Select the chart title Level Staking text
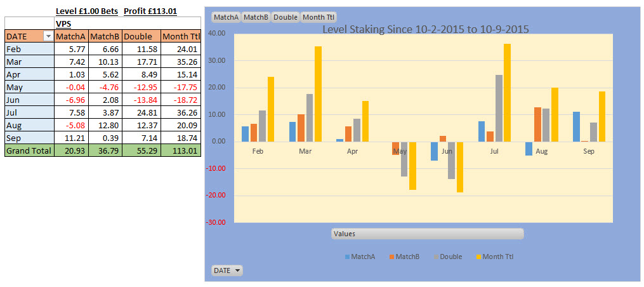Viewport: 644px width, 287px height. pos(425,29)
